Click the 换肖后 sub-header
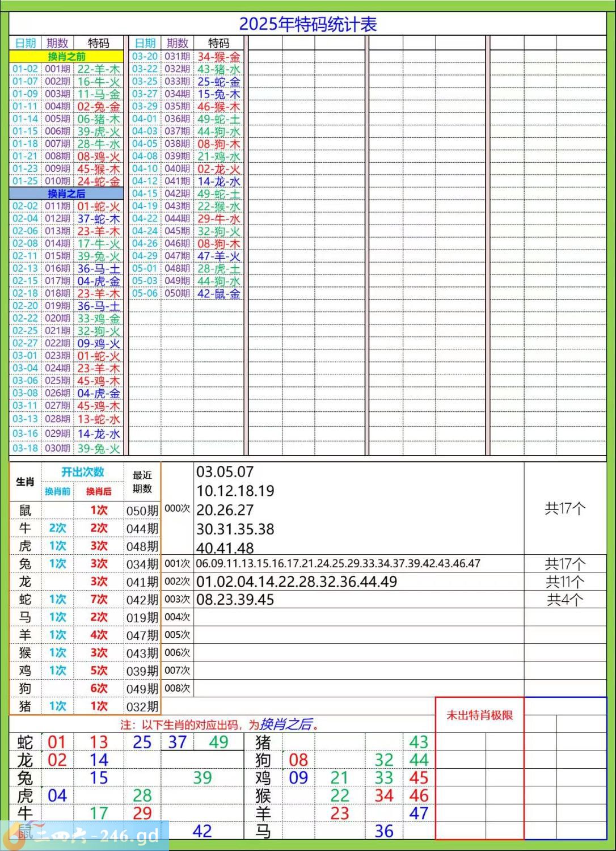The image size is (616, 851). tap(99, 491)
